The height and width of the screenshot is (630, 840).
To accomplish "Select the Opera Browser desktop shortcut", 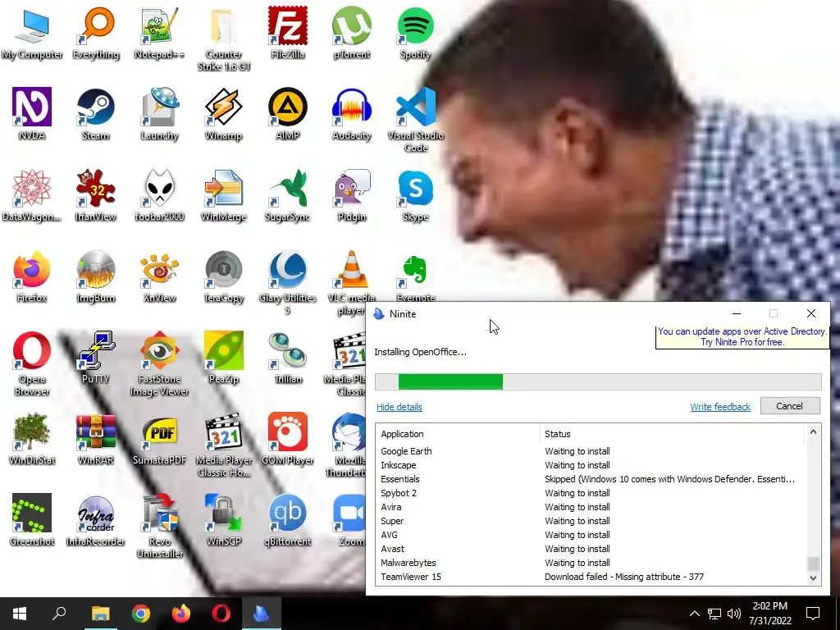I will click(x=32, y=363).
